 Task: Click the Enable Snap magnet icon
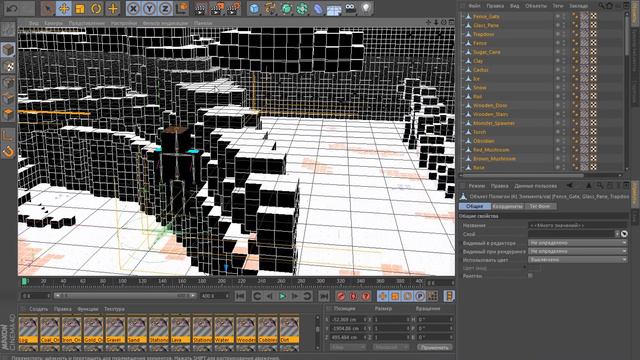coord(8,152)
